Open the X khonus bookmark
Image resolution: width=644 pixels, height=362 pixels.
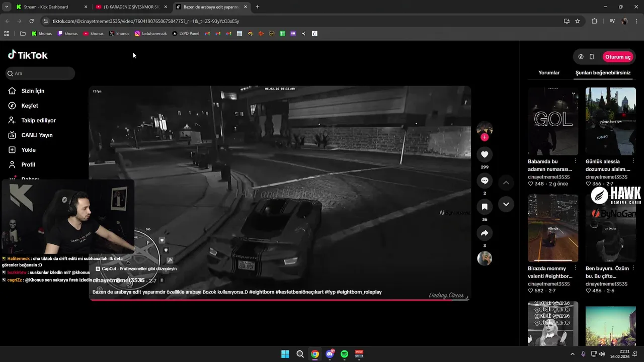pos(119,34)
